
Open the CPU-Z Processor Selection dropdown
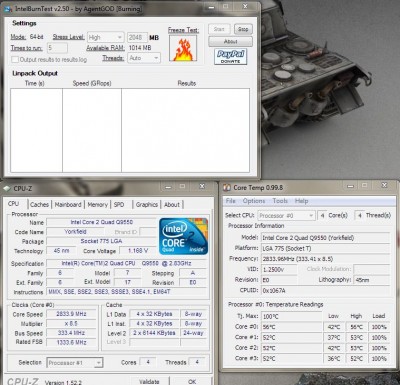click(x=75, y=363)
